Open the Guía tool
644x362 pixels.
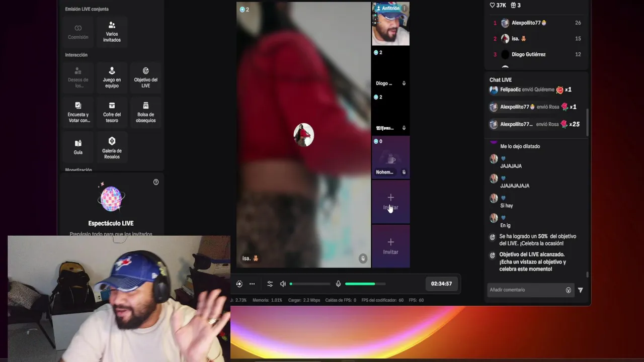pyautogui.click(x=78, y=147)
